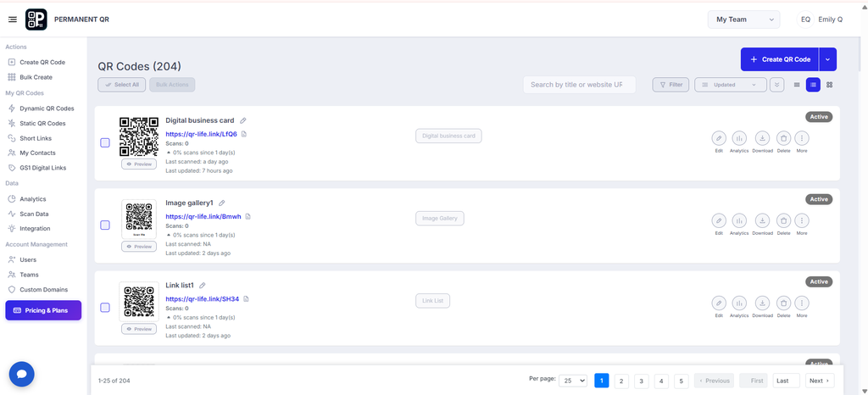Preview the Link list1 QR code
This screenshot has height=395, width=868.
click(x=139, y=329)
